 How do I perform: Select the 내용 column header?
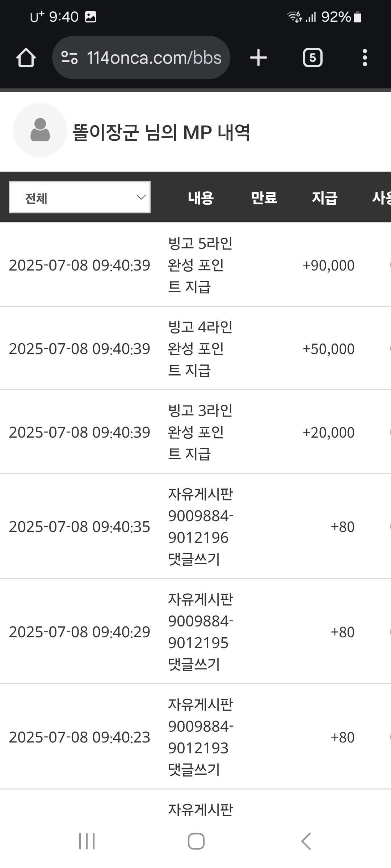pyautogui.click(x=201, y=197)
